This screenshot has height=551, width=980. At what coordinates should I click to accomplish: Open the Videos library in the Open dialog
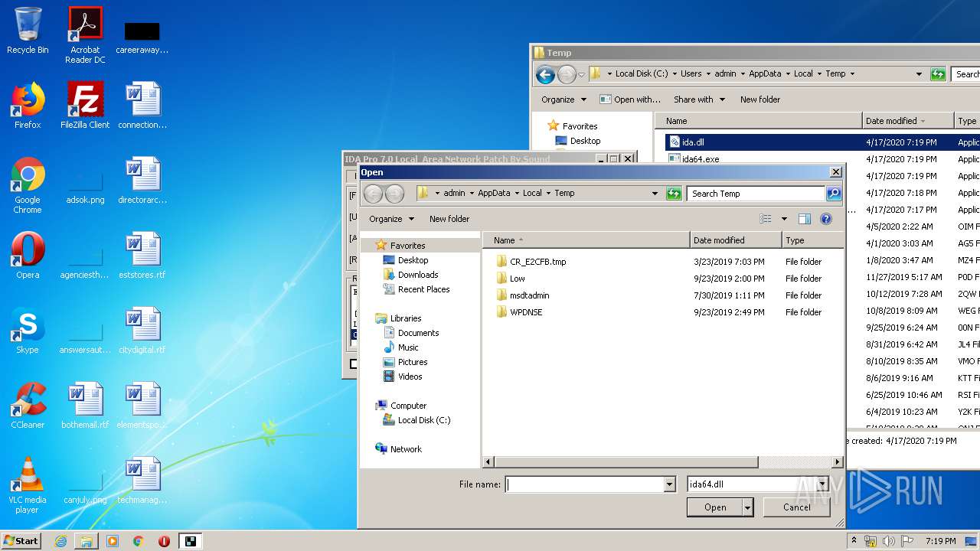pos(410,377)
